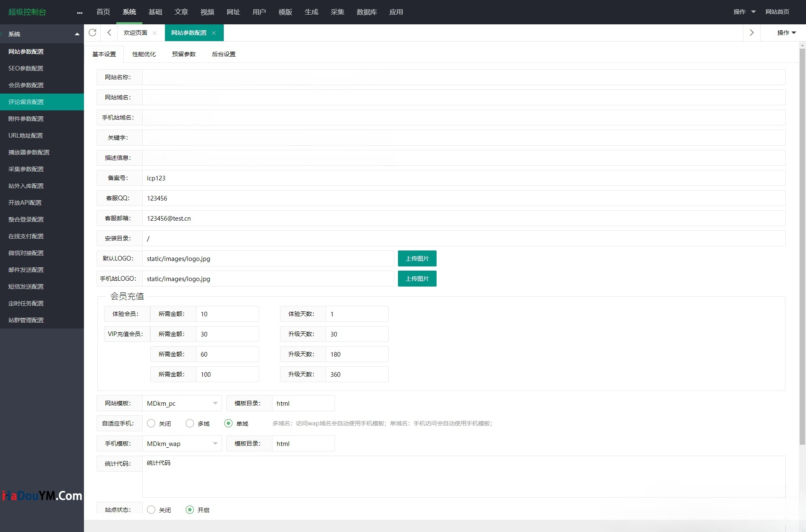Image resolution: width=806 pixels, height=532 pixels.
Task: Open the 操作 dropdown at top right
Action: tap(743, 12)
